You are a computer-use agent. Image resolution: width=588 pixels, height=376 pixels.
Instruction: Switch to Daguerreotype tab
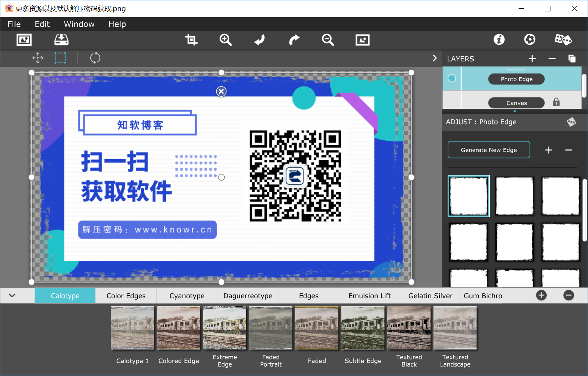(x=248, y=296)
